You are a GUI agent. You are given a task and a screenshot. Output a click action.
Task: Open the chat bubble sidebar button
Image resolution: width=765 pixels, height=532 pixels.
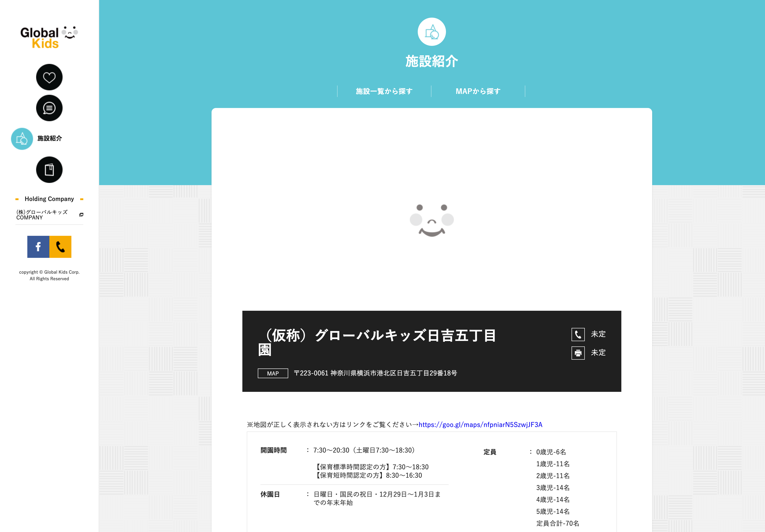pos(49,108)
